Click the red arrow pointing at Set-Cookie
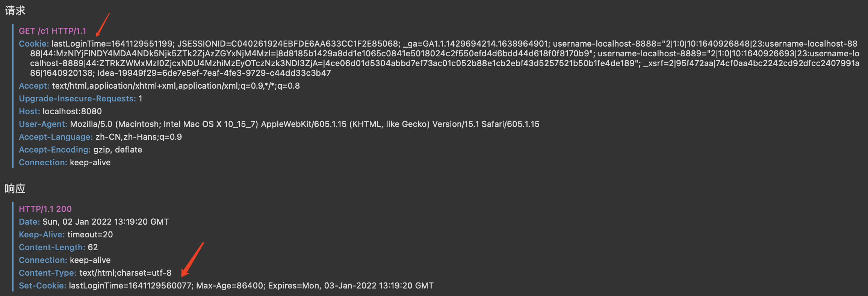868x296 pixels. (192, 259)
